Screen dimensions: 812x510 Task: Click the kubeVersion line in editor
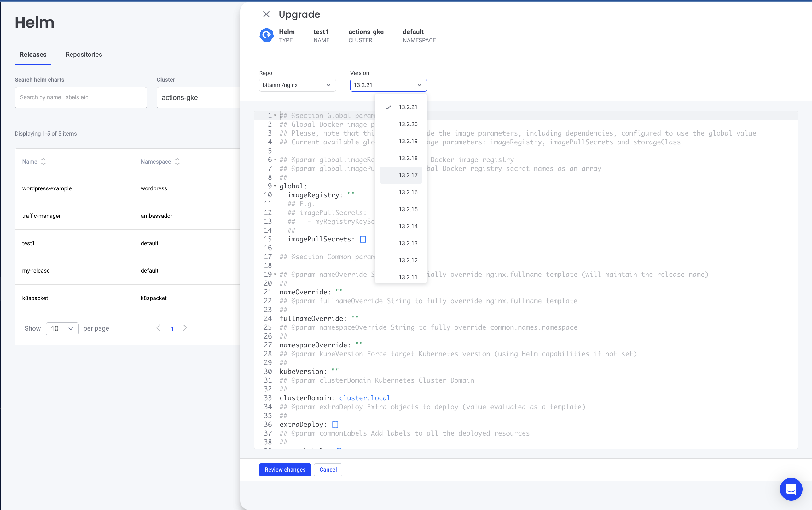point(309,371)
